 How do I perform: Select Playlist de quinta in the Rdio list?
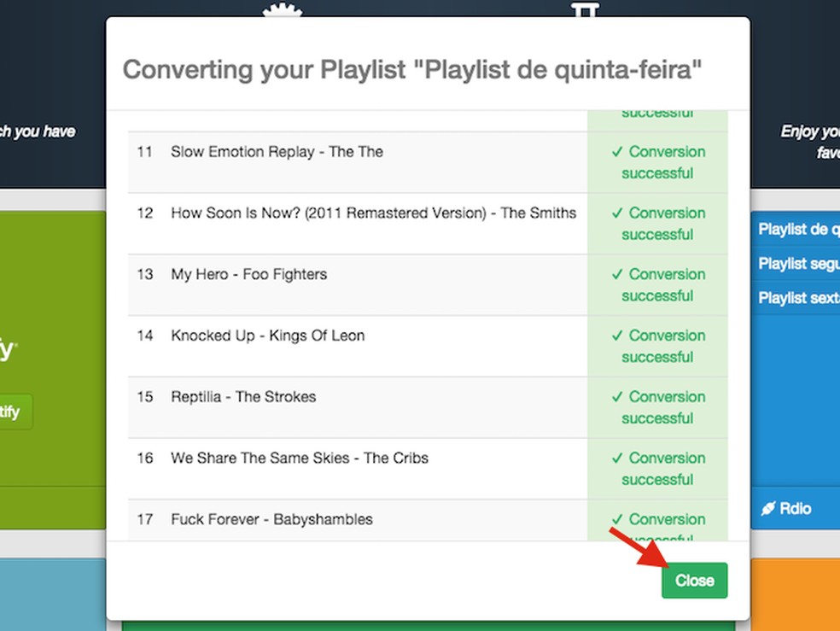pyautogui.click(x=798, y=229)
